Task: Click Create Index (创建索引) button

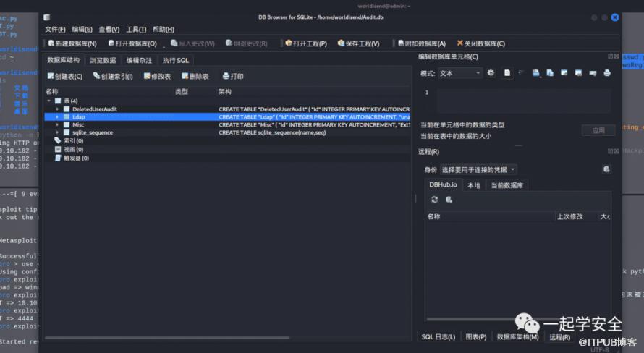Action: 113,77
